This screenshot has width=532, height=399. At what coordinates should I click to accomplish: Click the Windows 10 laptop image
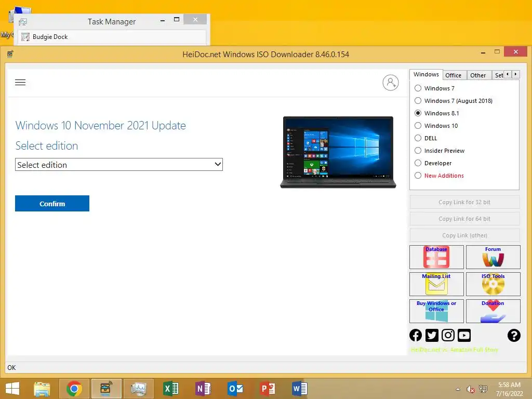[338, 152]
